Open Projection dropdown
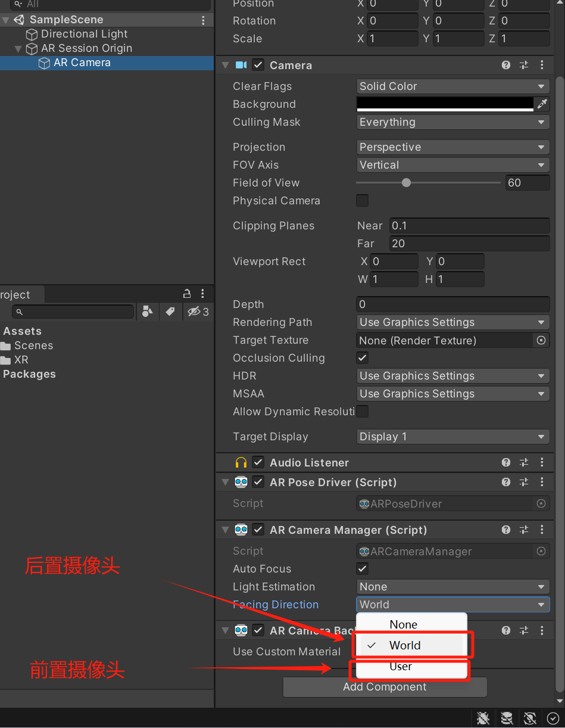Image resolution: width=565 pixels, height=728 pixels. pos(452,147)
